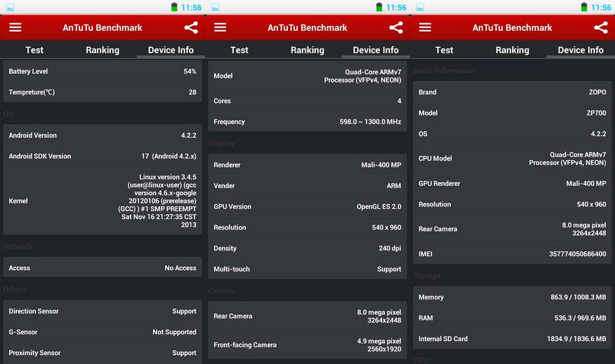615x364 pixels.
Task: Switch to Ranking tab in middle screen
Action: pos(307,50)
